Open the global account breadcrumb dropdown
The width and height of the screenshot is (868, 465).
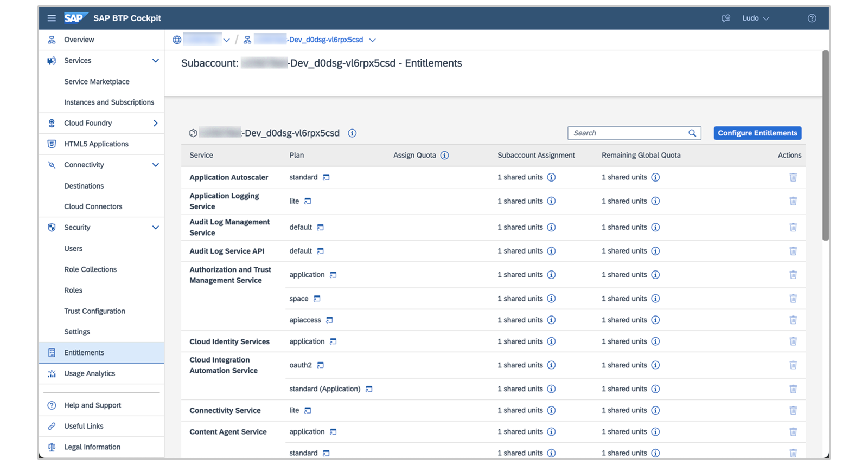226,40
